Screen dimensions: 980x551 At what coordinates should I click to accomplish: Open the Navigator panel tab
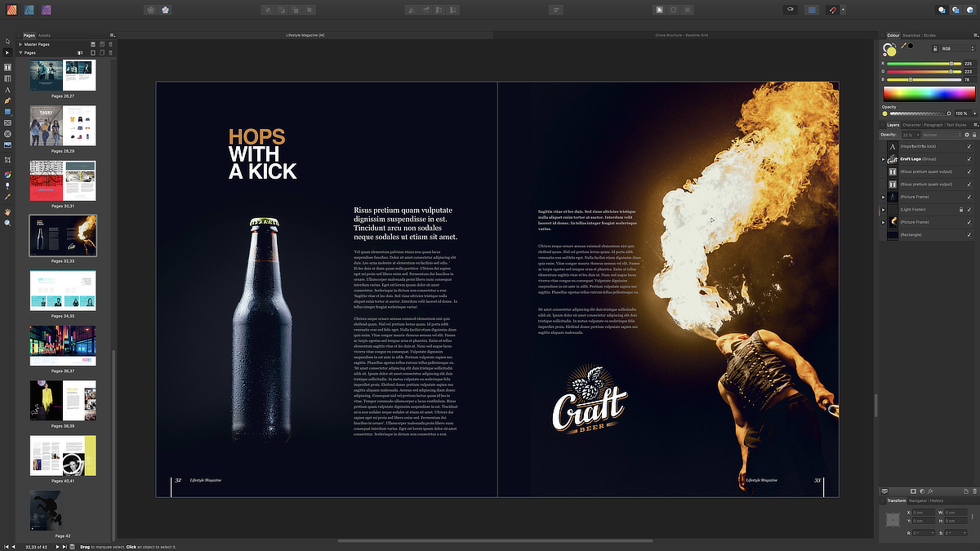coord(917,500)
